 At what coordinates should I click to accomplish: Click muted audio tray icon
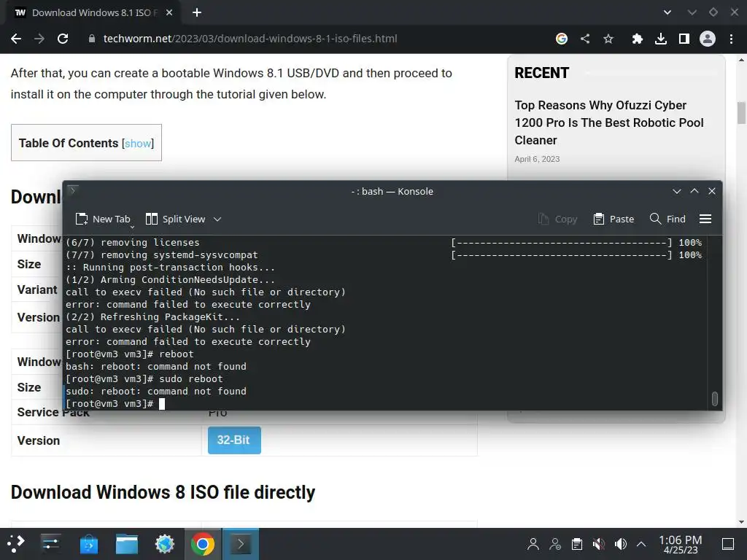click(599, 544)
